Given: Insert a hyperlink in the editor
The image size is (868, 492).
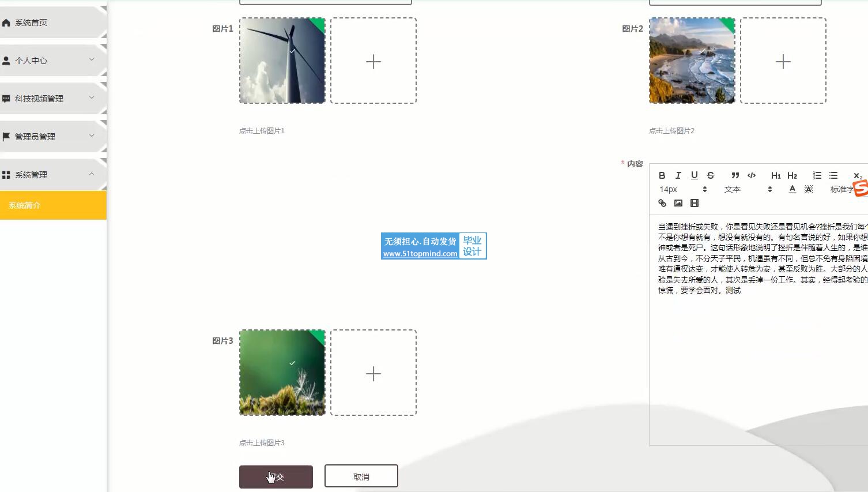Looking at the screenshot, I should click(x=662, y=203).
